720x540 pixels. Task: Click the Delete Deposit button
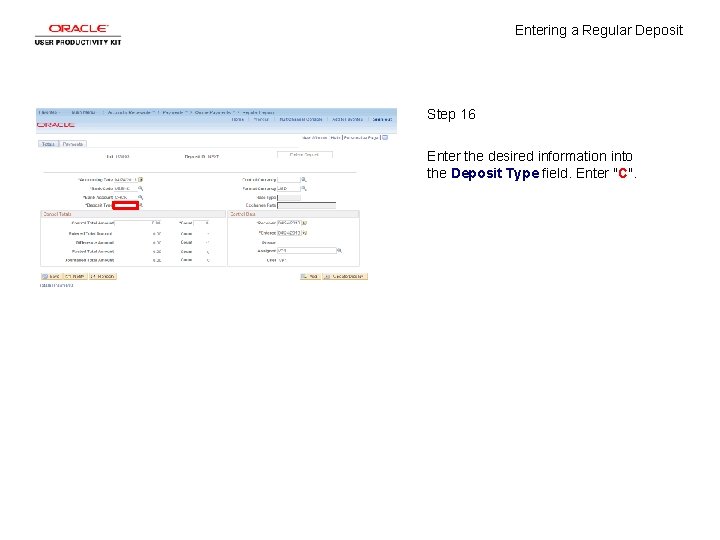click(304, 155)
